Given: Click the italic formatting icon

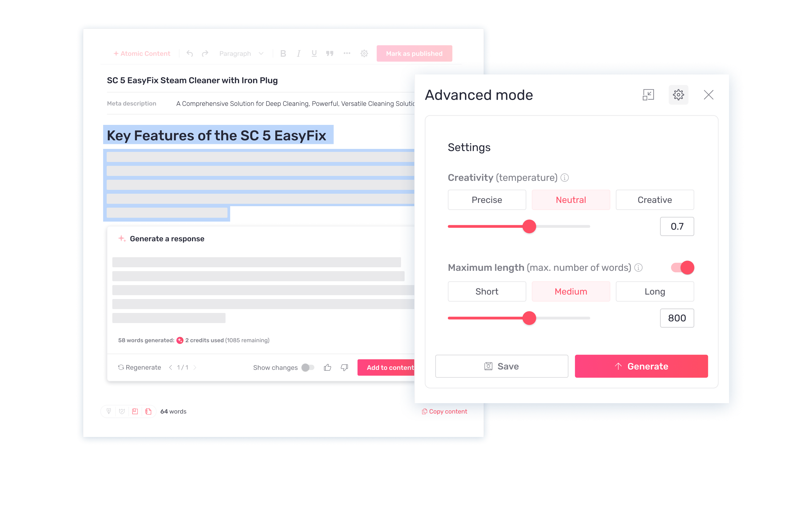Looking at the screenshot, I should (x=298, y=53).
